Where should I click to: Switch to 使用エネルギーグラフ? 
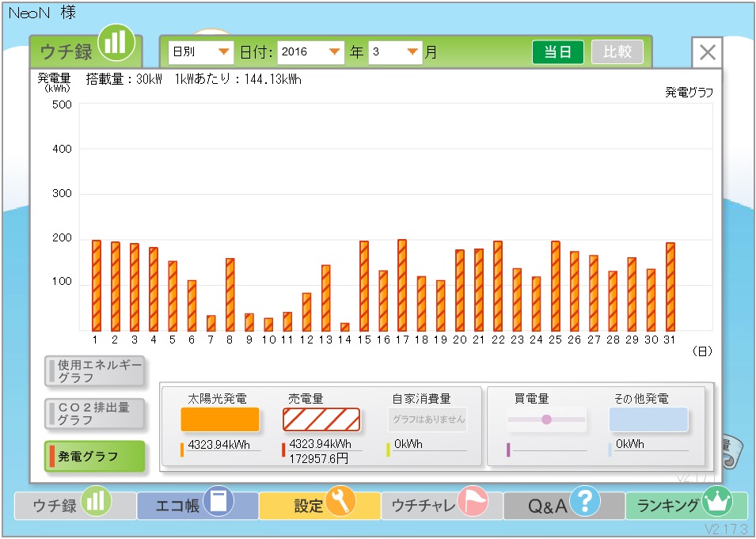click(x=94, y=371)
